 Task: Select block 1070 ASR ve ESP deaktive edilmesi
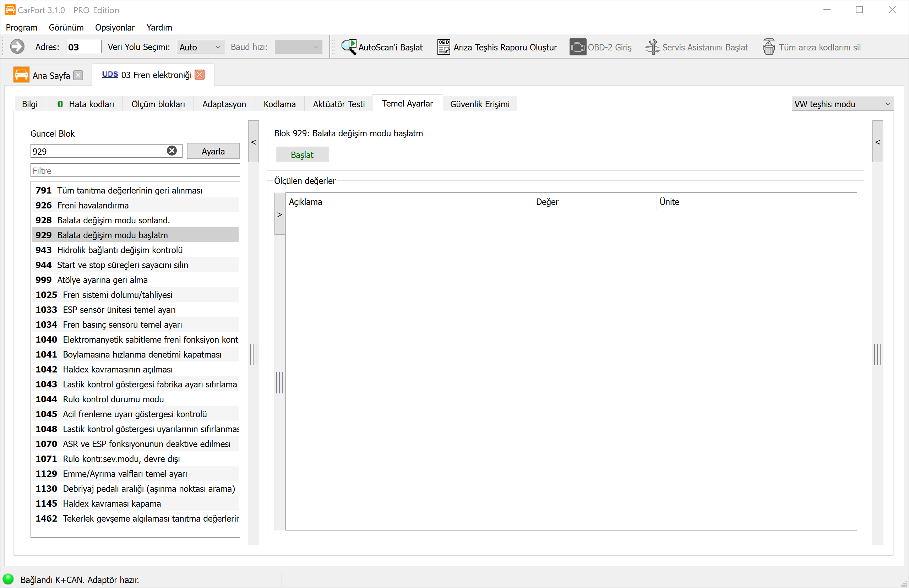point(136,444)
